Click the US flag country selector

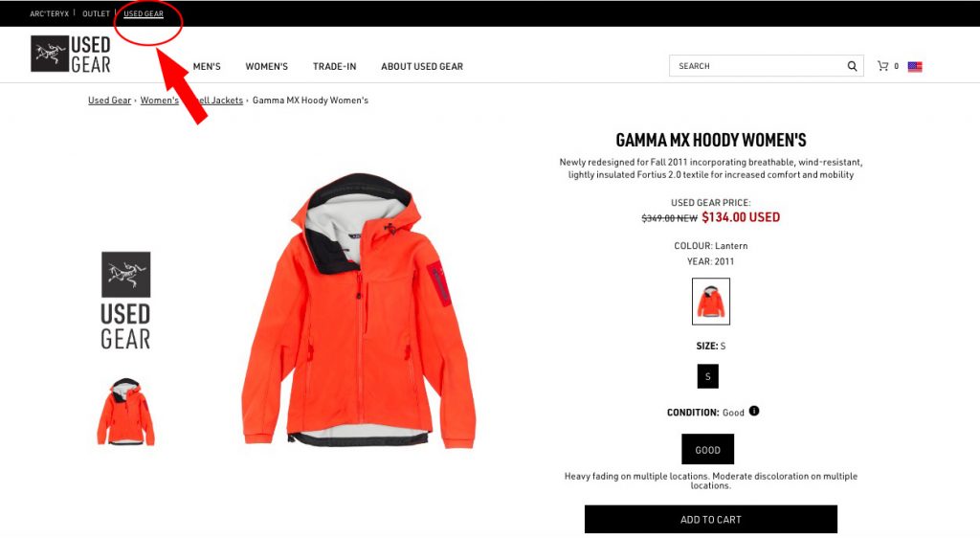click(915, 66)
